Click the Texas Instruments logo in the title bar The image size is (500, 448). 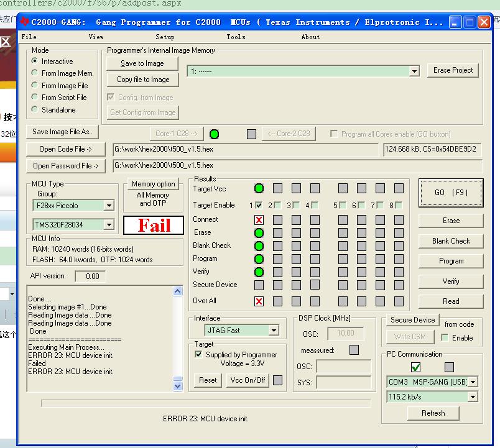(24, 22)
